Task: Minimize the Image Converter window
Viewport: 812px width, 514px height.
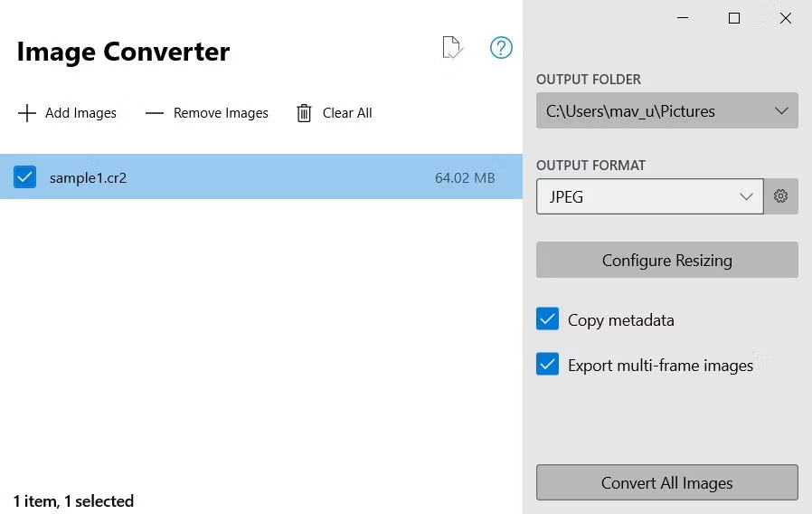Action: [683, 18]
